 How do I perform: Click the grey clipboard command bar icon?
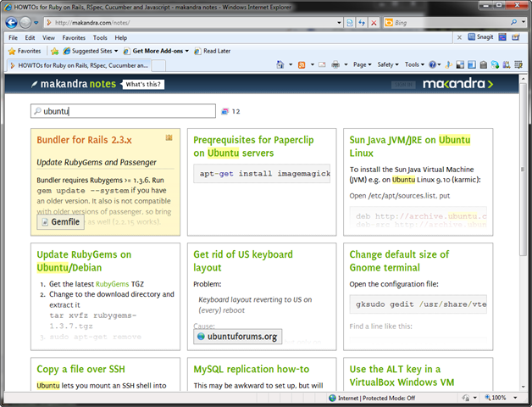coord(484,64)
